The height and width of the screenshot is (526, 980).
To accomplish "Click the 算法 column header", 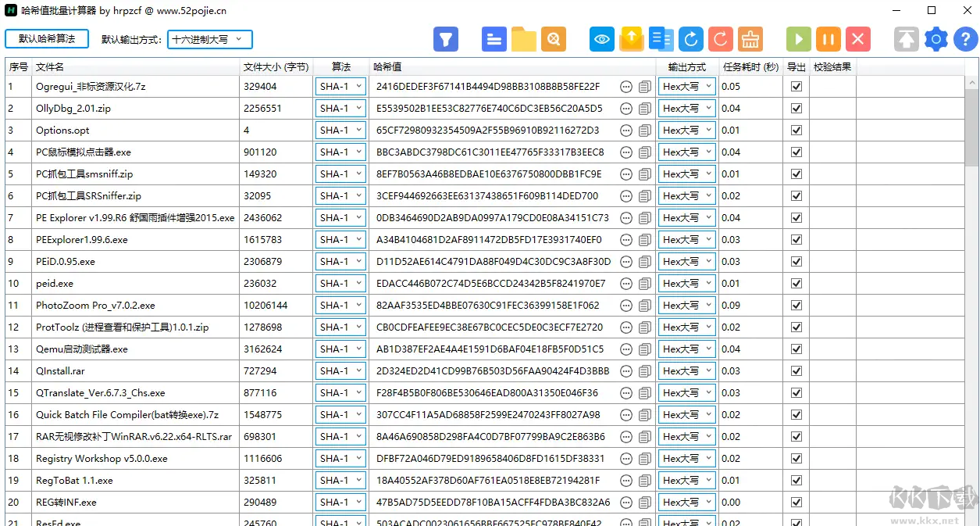I will pyautogui.click(x=341, y=67).
